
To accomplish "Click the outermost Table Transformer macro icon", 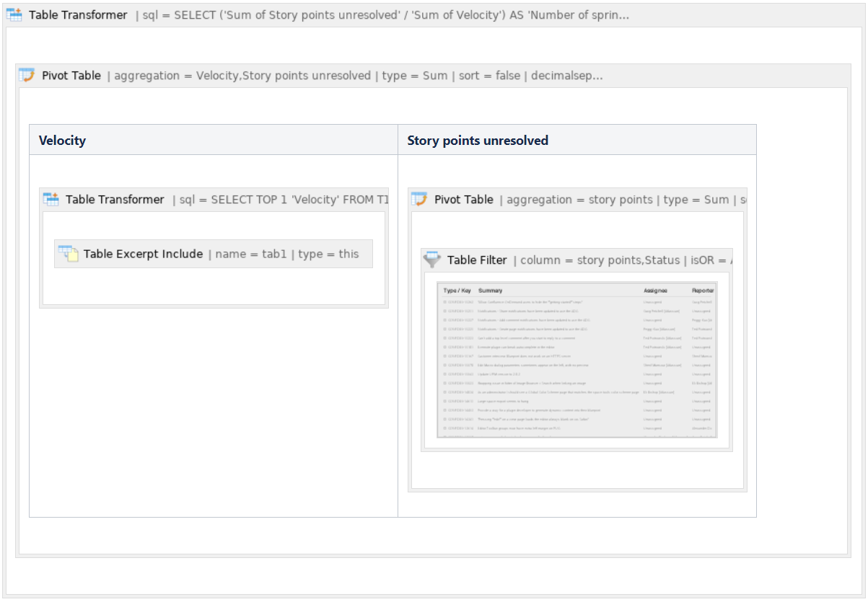I will point(15,15).
